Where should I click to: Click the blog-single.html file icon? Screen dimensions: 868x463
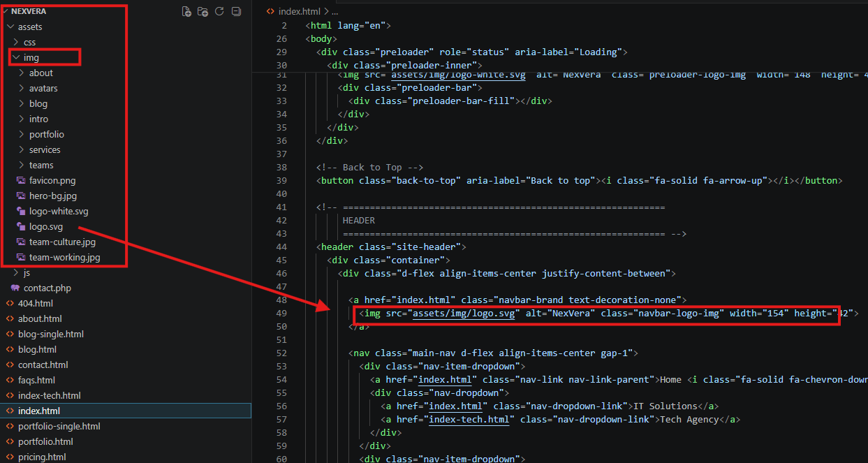10,334
